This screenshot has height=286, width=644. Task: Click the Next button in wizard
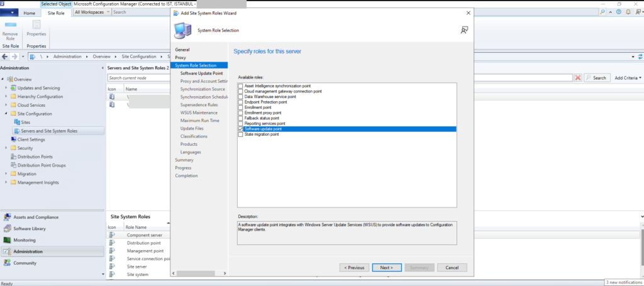386,267
